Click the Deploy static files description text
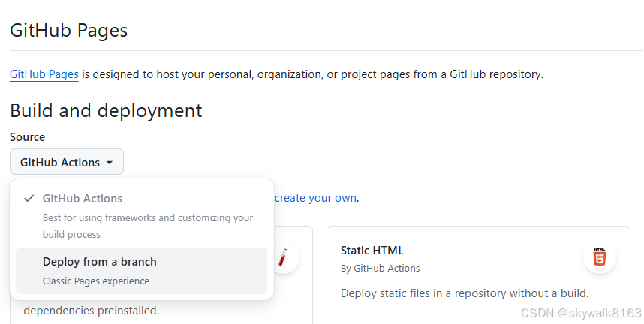The image size is (644, 324). coord(465,293)
